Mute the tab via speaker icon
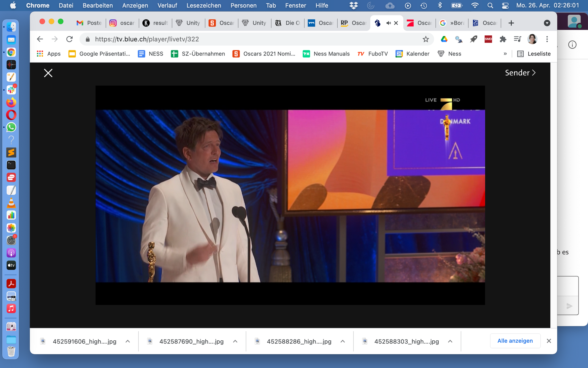Screen dimensions: 588x368 pos(388,23)
